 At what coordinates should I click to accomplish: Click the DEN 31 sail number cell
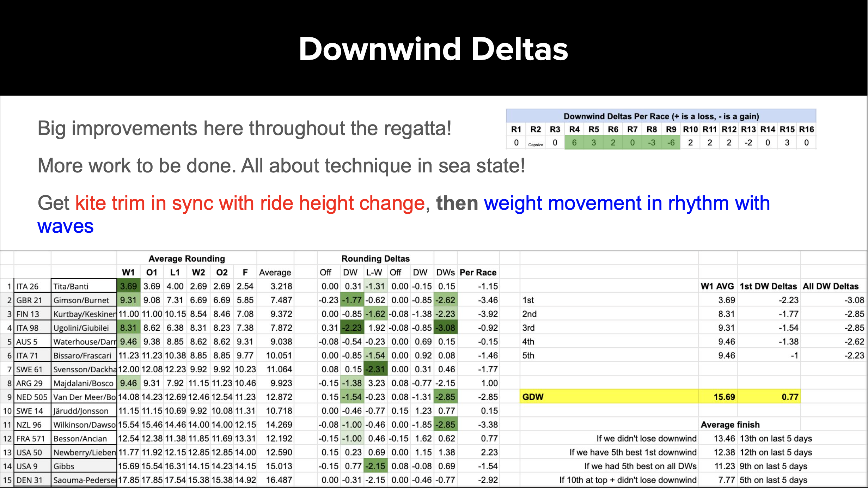[x=32, y=480]
